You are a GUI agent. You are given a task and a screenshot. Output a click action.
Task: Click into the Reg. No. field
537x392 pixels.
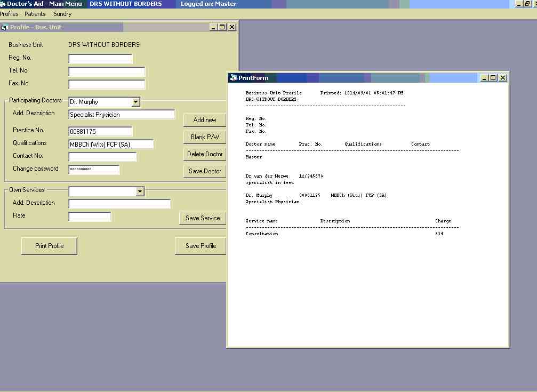coord(100,59)
